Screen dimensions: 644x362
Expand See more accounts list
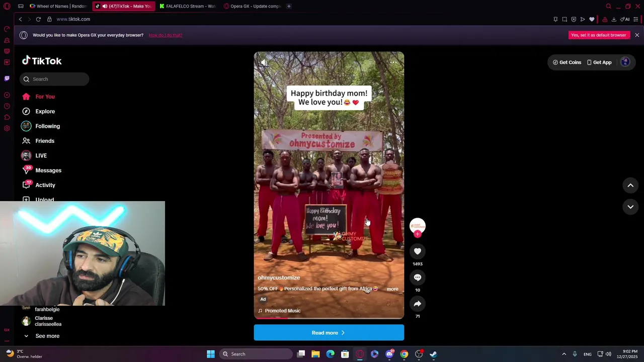click(42, 336)
